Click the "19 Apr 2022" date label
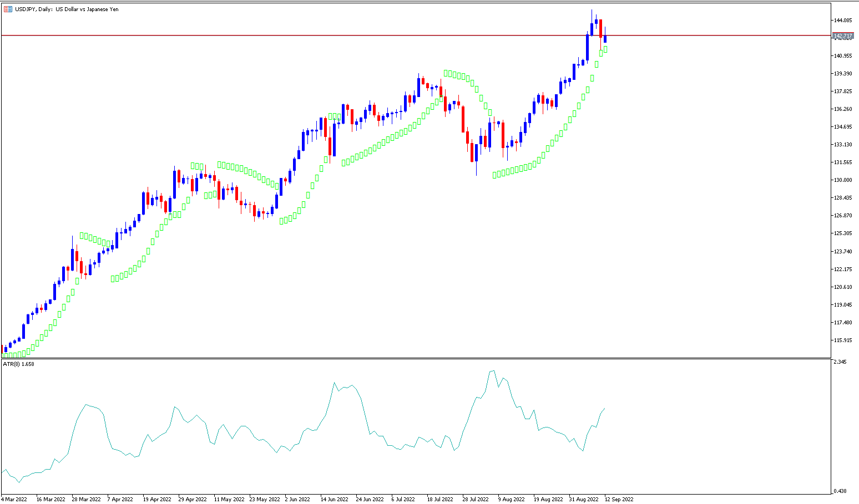This screenshot has width=859, height=504. [x=157, y=500]
